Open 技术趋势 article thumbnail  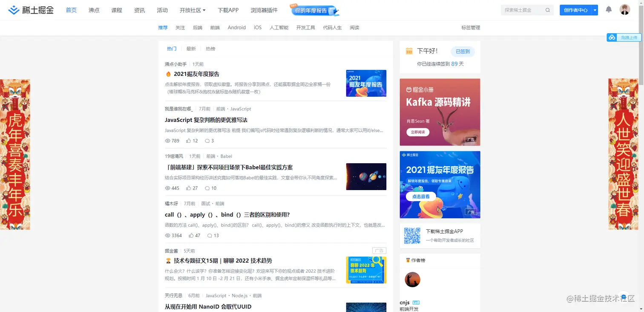[366, 270]
